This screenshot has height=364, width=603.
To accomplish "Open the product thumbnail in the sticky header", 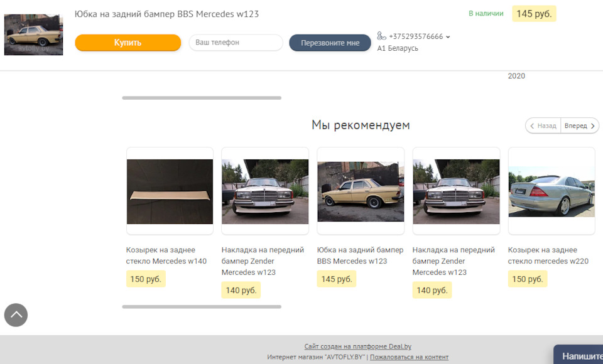I will tap(33, 35).
